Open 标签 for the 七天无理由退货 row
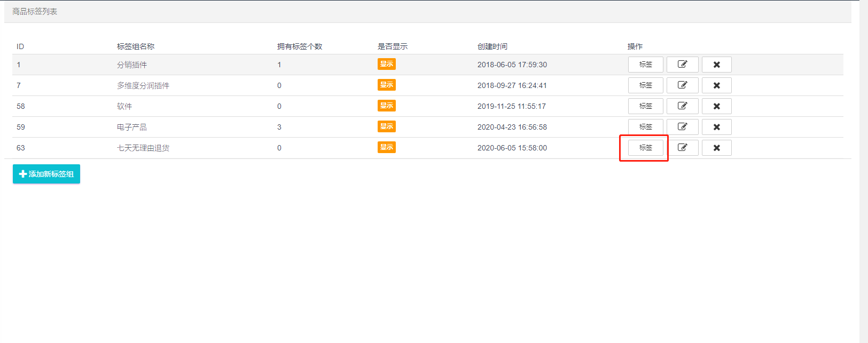The image size is (868, 343). [645, 148]
